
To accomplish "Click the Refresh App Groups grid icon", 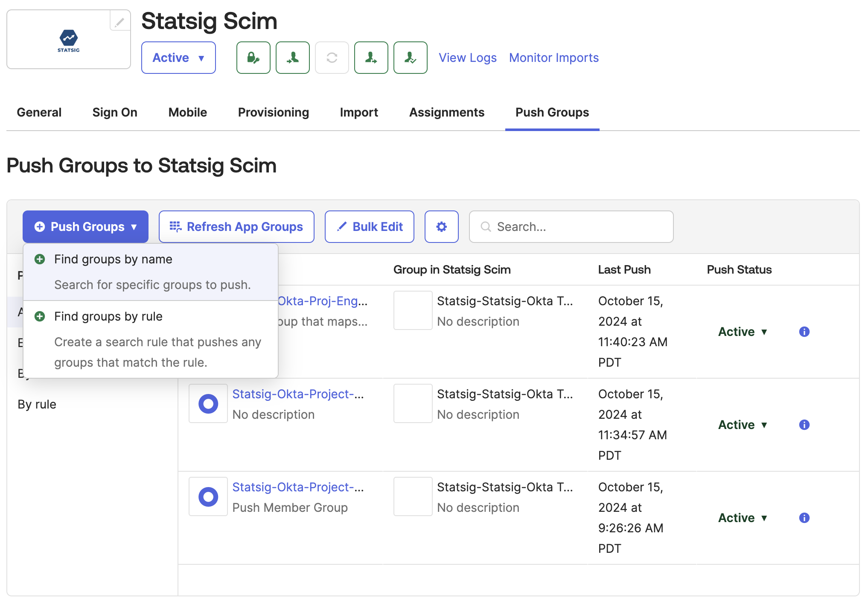I will (175, 227).
